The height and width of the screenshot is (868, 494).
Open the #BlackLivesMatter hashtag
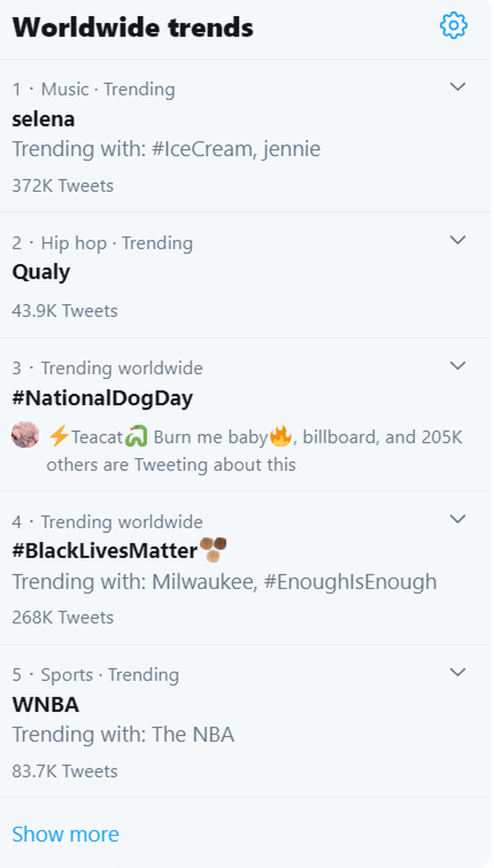coord(104,551)
